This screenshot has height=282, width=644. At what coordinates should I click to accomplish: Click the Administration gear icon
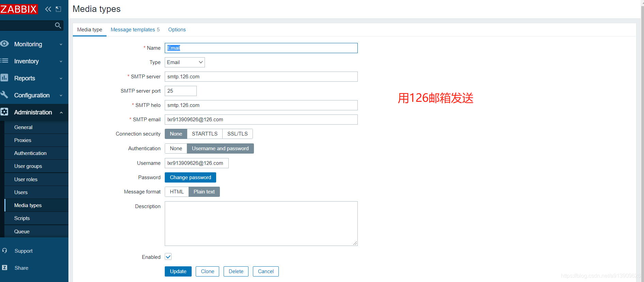[x=4, y=112]
